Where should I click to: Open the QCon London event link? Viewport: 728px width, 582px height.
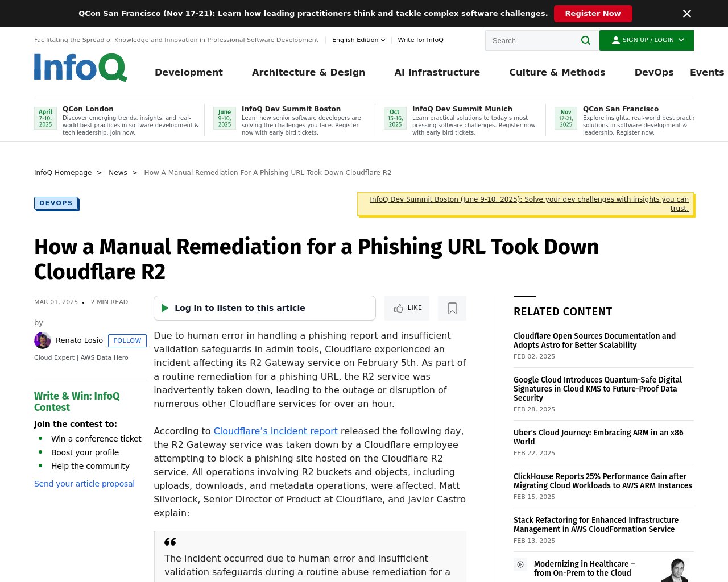pos(88,109)
